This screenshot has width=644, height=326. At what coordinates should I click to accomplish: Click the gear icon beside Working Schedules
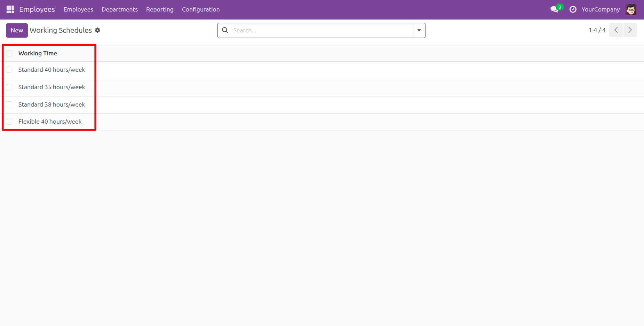[x=98, y=30]
